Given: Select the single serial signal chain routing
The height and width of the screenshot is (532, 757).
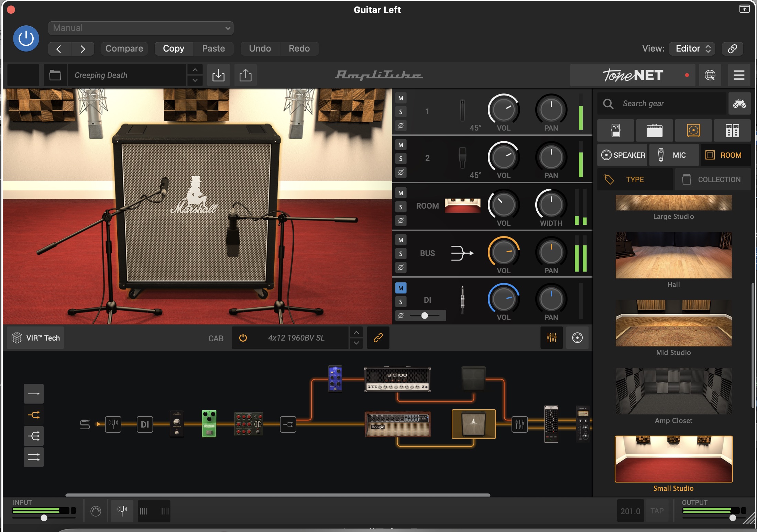Looking at the screenshot, I should point(34,394).
